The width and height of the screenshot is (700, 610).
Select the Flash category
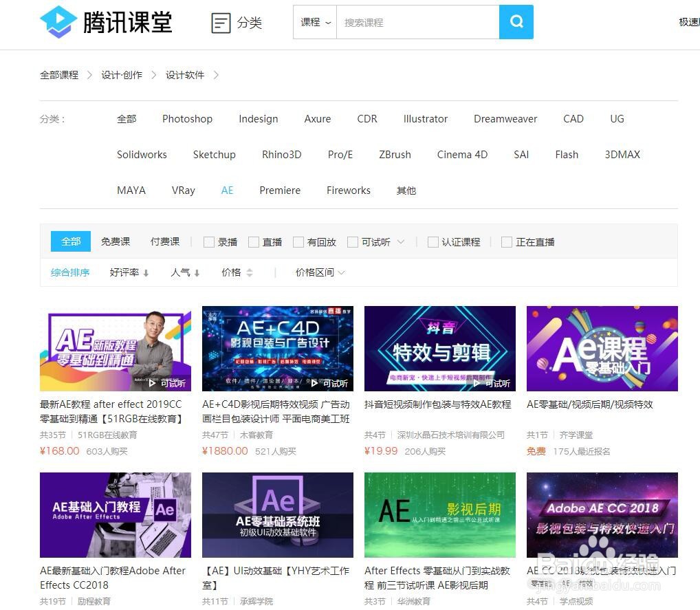point(567,155)
